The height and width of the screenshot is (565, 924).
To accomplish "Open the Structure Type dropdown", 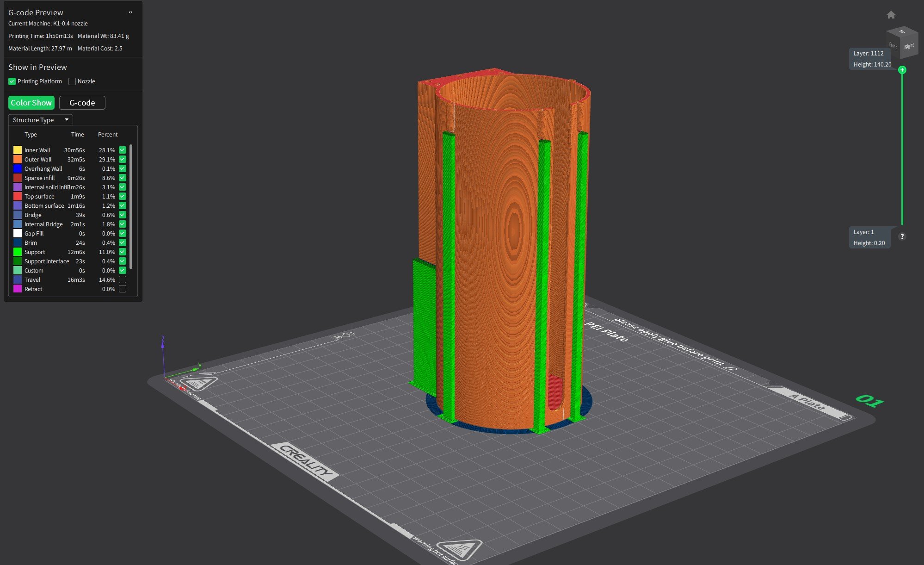I will tap(40, 120).
